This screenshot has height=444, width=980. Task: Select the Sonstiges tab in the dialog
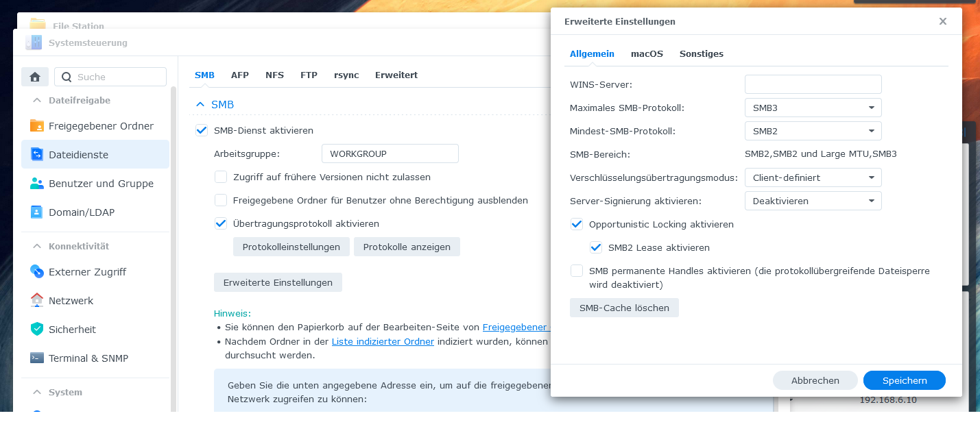pyautogui.click(x=702, y=53)
